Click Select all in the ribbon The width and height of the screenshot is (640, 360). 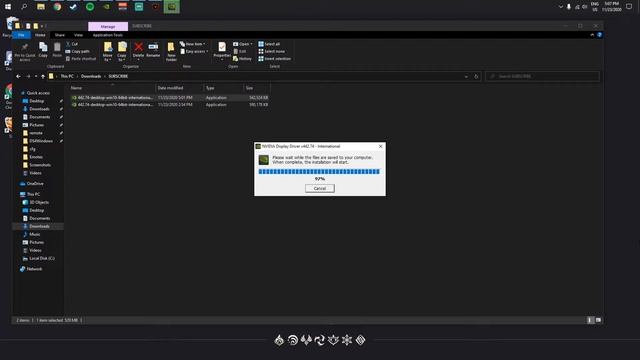269,44
